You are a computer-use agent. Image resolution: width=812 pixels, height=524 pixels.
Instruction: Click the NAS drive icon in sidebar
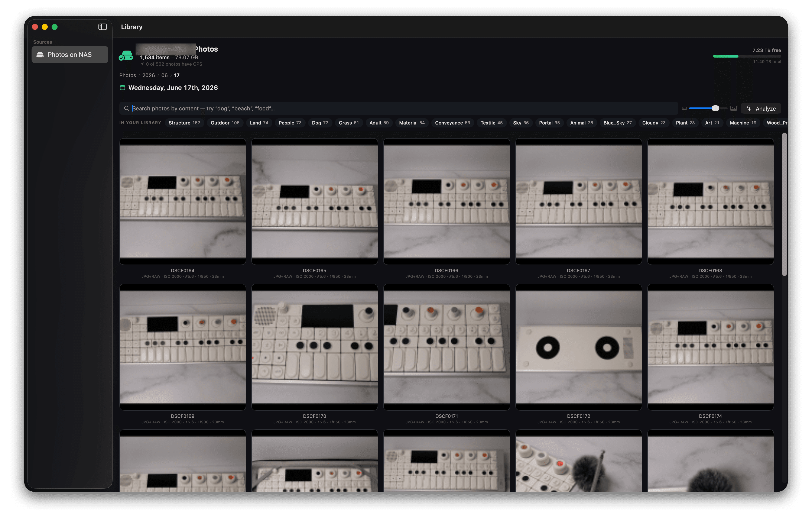40,55
